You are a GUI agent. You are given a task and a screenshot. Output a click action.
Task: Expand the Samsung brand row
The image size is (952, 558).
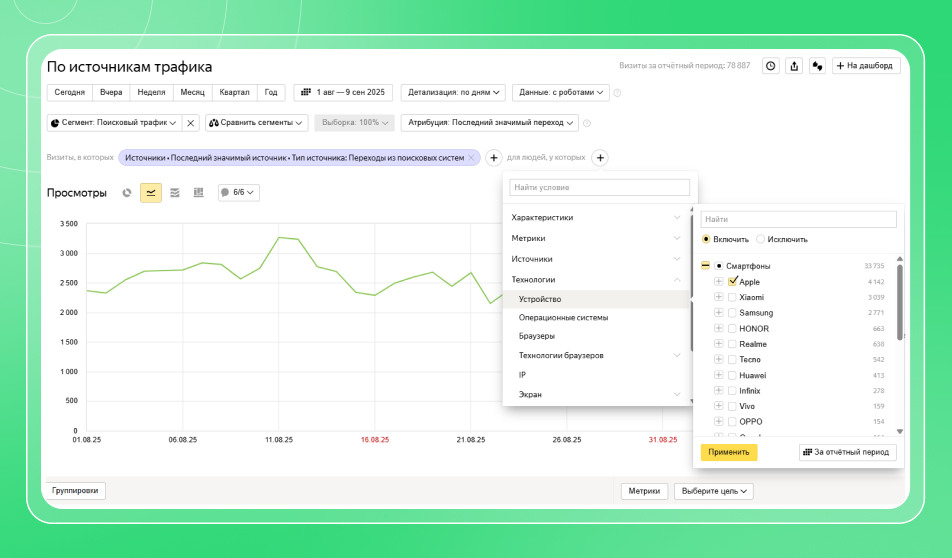coord(718,312)
